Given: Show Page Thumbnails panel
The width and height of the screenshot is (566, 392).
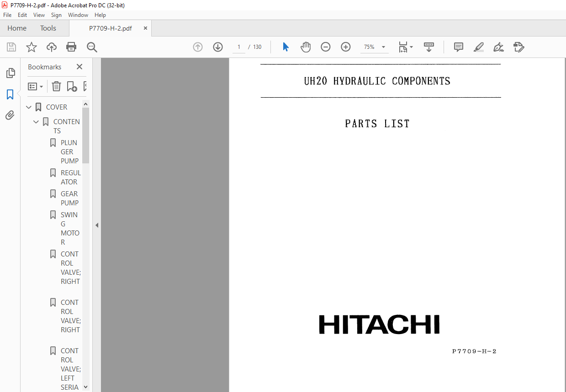Looking at the screenshot, I should point(10,73).
